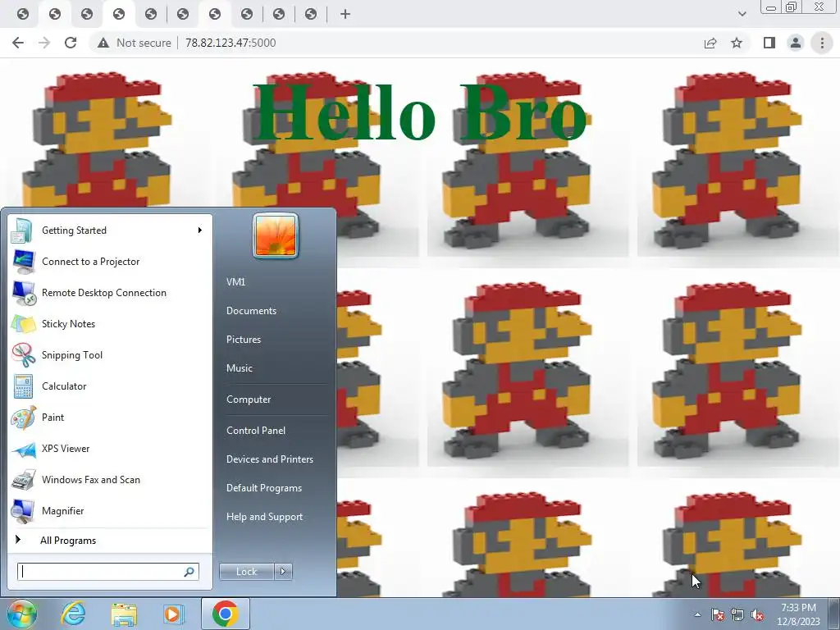Open Chrome three-dot menu

pyautogui.click(x=822, y=43)
